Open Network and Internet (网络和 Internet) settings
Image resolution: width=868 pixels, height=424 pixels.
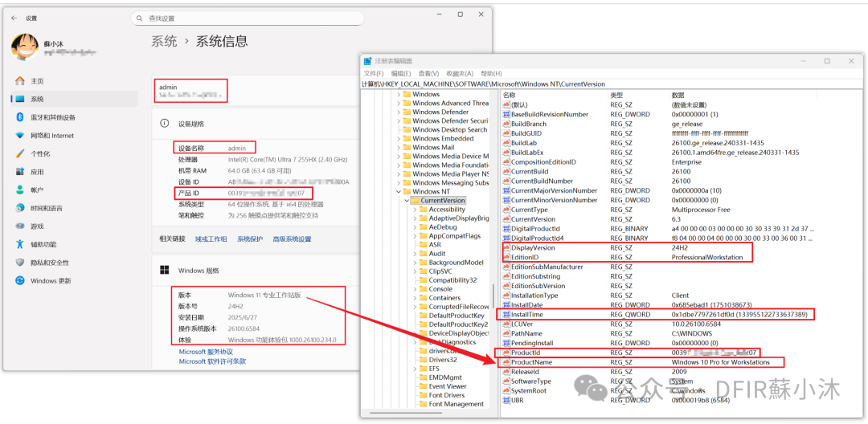tap(74, 136)
